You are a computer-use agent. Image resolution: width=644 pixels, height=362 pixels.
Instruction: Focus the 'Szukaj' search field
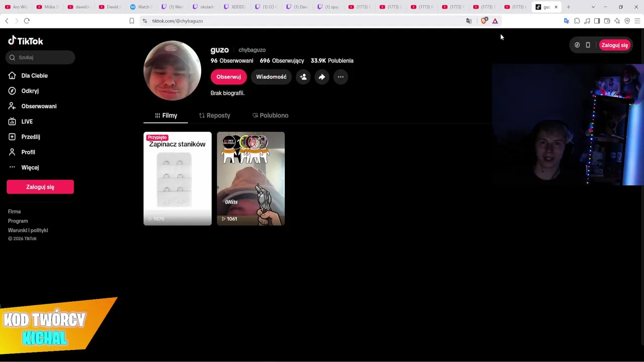tap(41, 57)
